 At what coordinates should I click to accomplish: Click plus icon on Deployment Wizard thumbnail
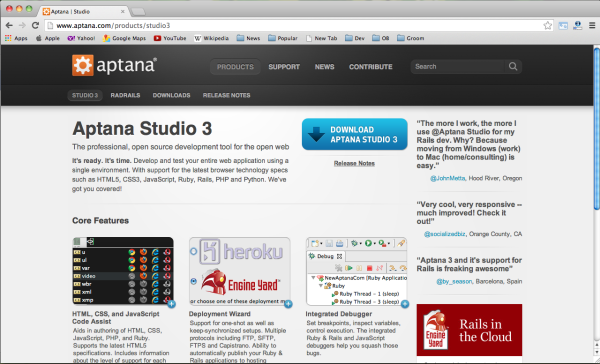click(289, 304)
